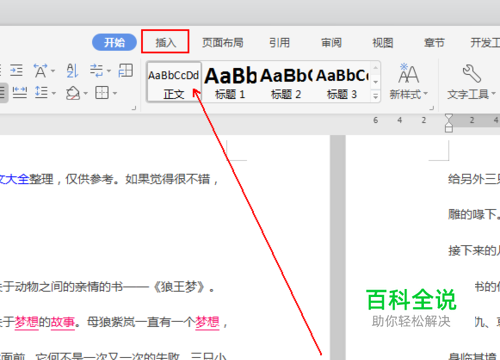The width and height of the screenshot is (500, 360).
Task: Click the left indent box marker on ruler
Action: pos(449,129)
